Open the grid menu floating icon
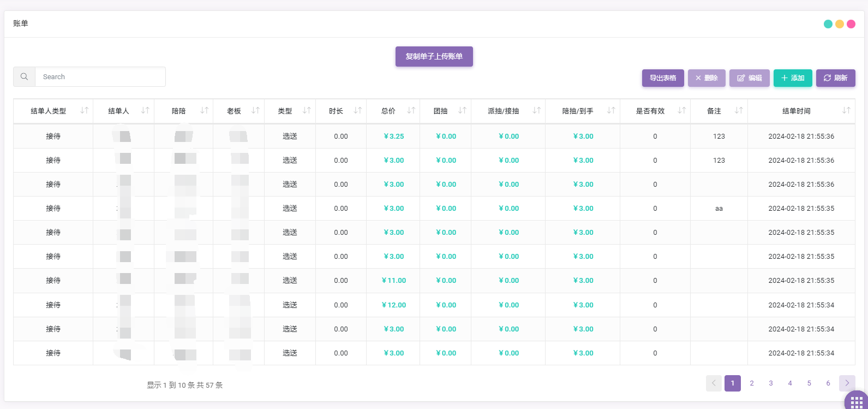The width and height of the screenshot is (868, 409). coord(857,402)
